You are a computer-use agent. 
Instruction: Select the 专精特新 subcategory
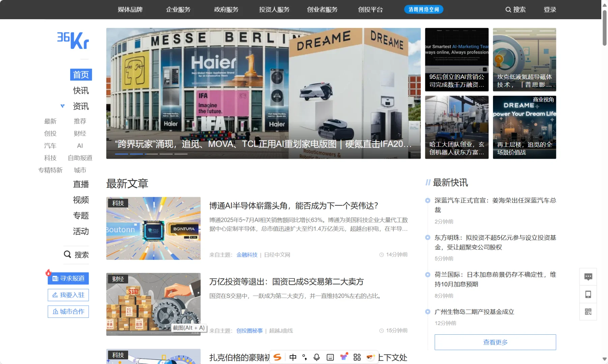tap(50, 170)
